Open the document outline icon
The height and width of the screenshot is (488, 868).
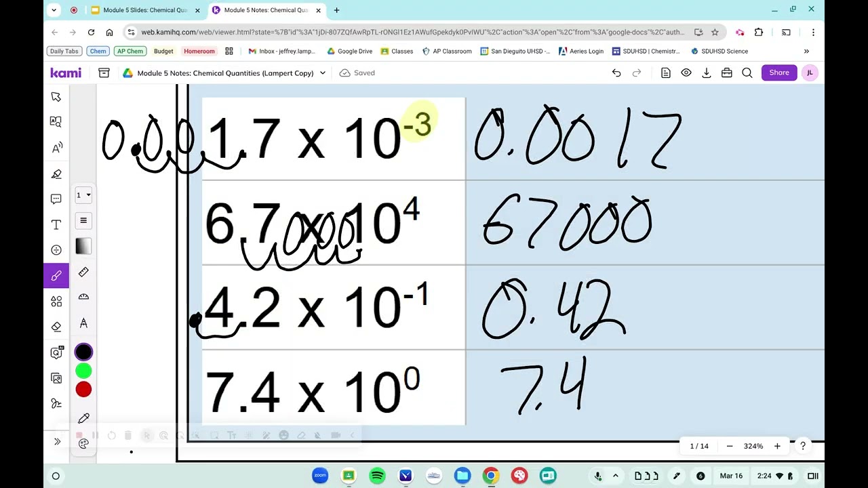[x=666, y=73]
